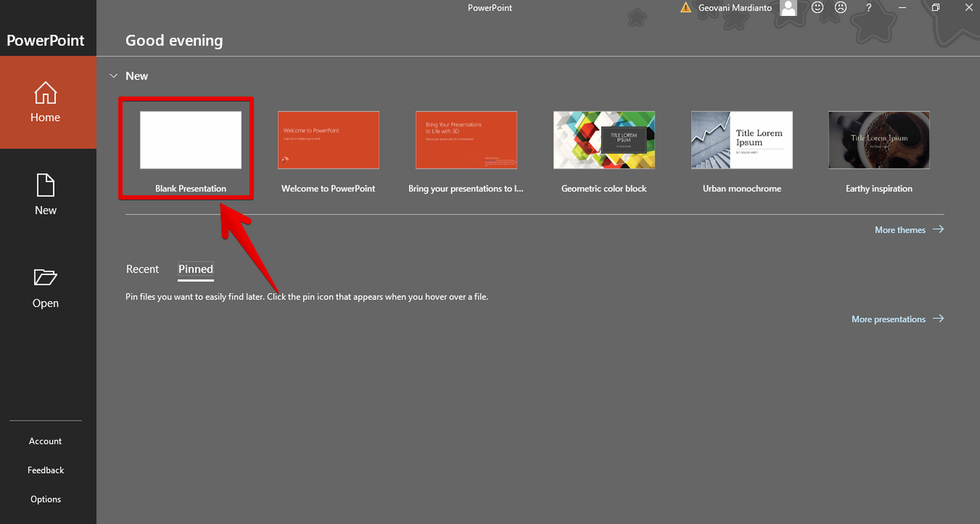The width and height of the screenshot is (980, 524).
Task: Open Account in the sidebar
Action: pos(45,441)
